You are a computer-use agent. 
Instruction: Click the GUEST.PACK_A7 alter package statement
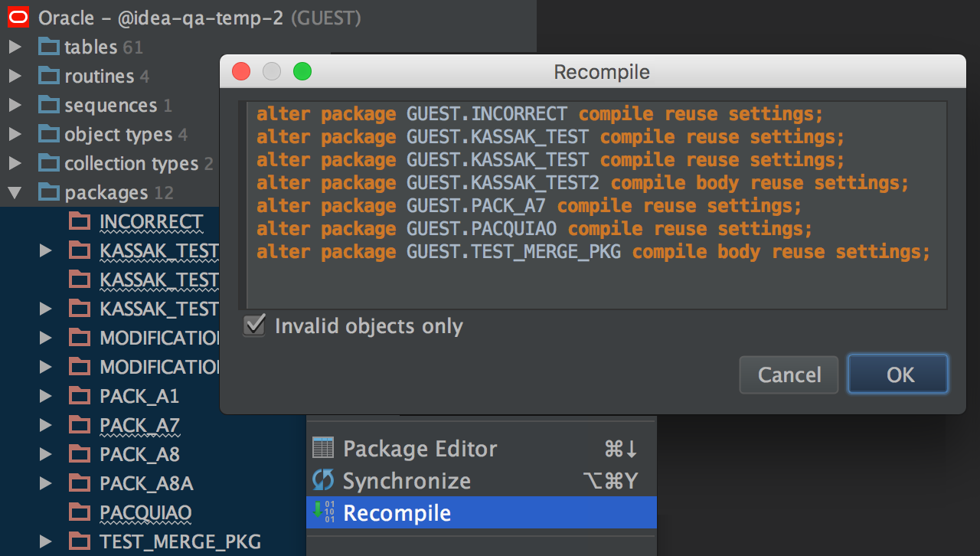tap(529, 206)
